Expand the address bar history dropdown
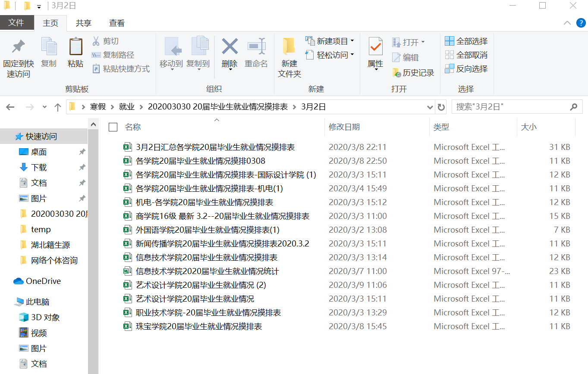Image resolution: width=588 pixels, height=374 pixels. pyautogui.click(x=430, y=107)
